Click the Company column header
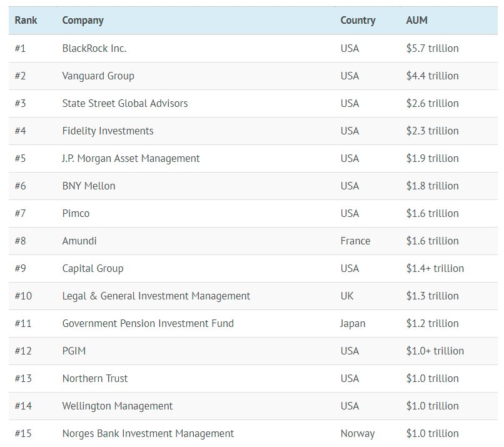The height and width of the screenshot is (447, 504). [x=83, y=21]
